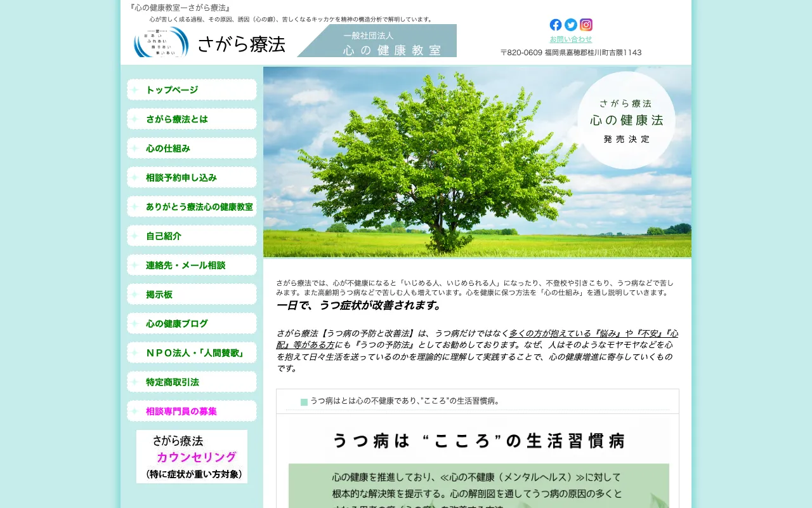
Task: Click the うつ病は"こころ"の生活習慣病 image
Action: tap(479, 462)
